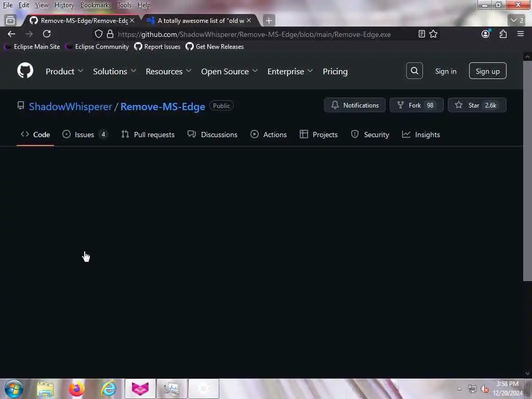Go back with the browser back arrow
532x399 pixels.
(x=11, y=34)
